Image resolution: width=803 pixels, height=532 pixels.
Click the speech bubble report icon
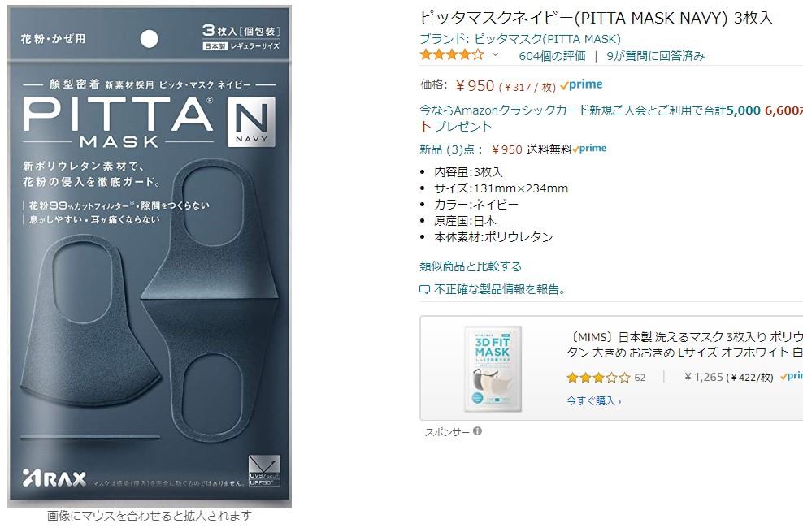(x=424, y=290)
